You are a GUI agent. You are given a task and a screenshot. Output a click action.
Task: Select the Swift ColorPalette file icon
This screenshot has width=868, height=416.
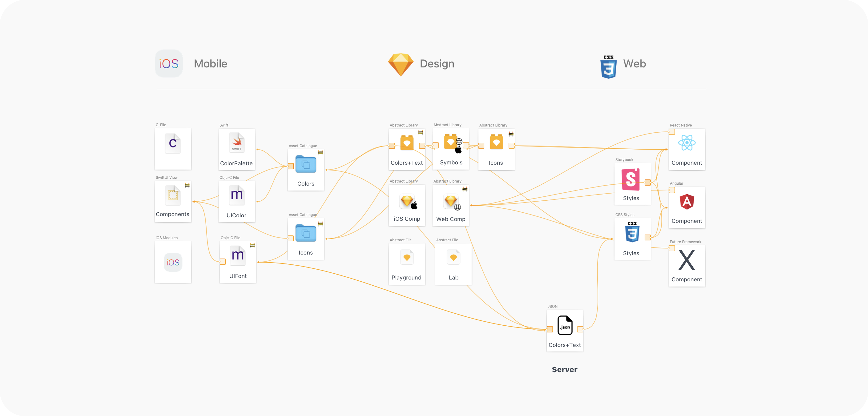pos(237,143)
